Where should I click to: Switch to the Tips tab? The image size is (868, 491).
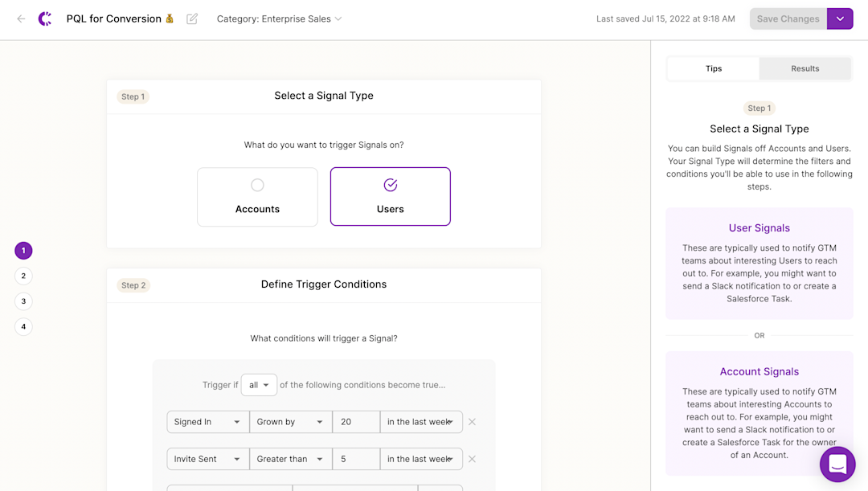[x=714, y=68]
